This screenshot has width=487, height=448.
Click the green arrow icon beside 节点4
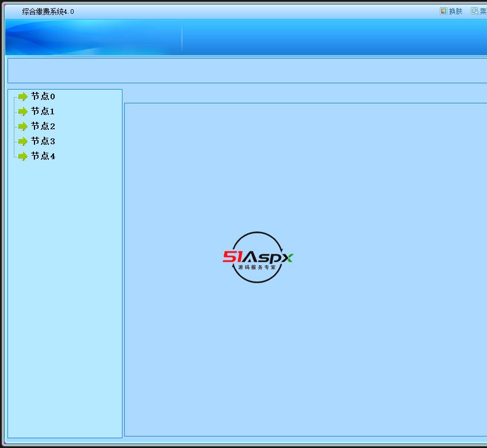[x=23, y=156]
